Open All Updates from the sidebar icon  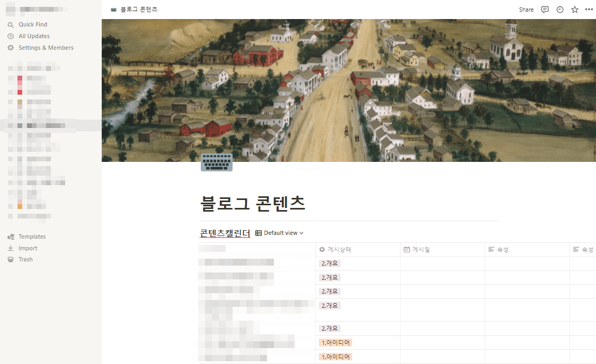11,35
